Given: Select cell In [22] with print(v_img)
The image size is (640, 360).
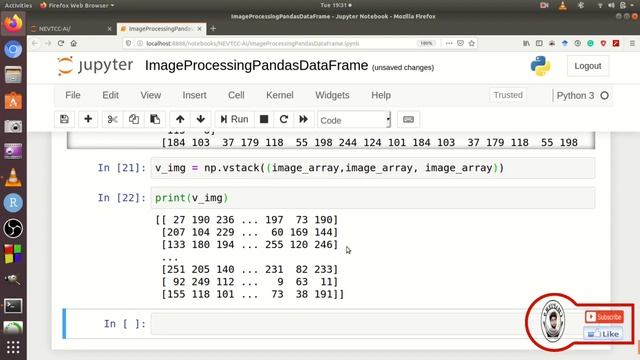Looking at the screenshot, I should point(373,198).
